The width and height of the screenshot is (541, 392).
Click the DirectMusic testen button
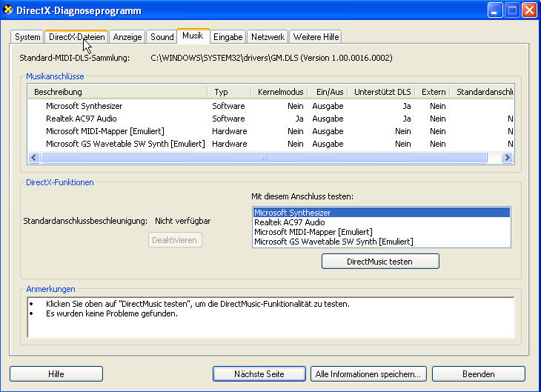click(x=380, y=262)
